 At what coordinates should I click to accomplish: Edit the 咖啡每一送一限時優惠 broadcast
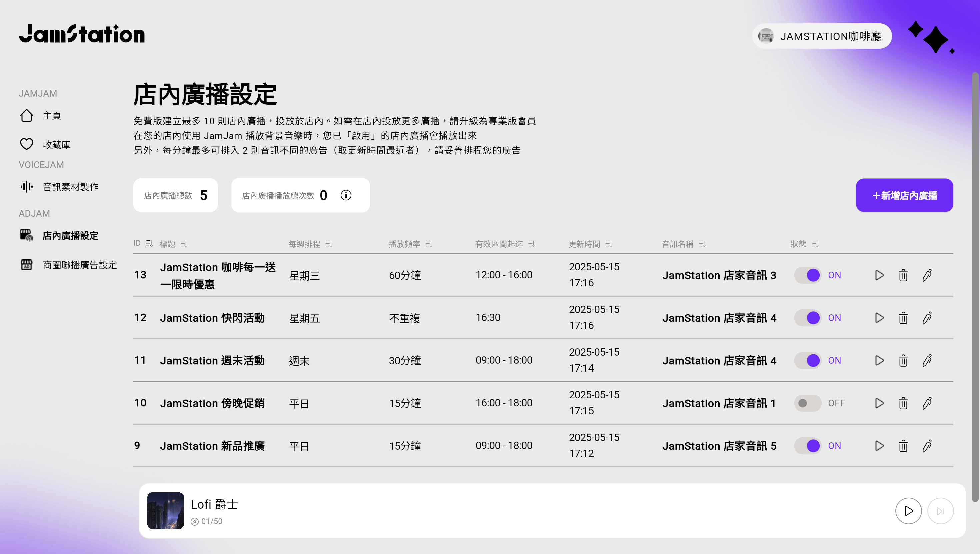pyautogui.click(x=927, y=275)
